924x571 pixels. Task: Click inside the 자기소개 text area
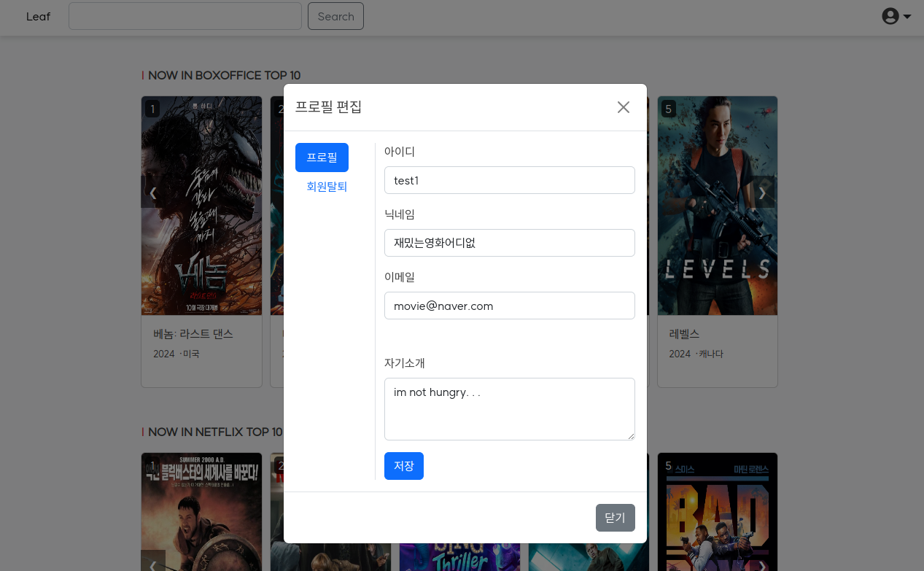point(510,409)
